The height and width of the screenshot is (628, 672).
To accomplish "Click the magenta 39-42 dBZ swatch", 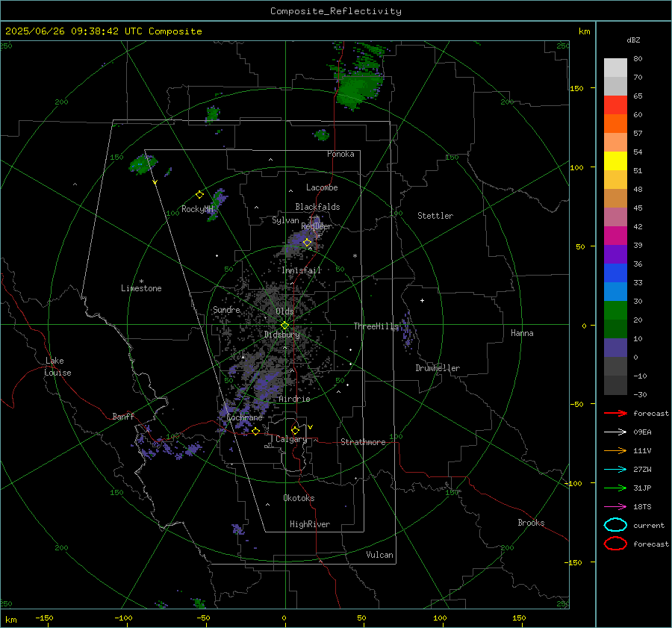I will click(x=615, y=235).
